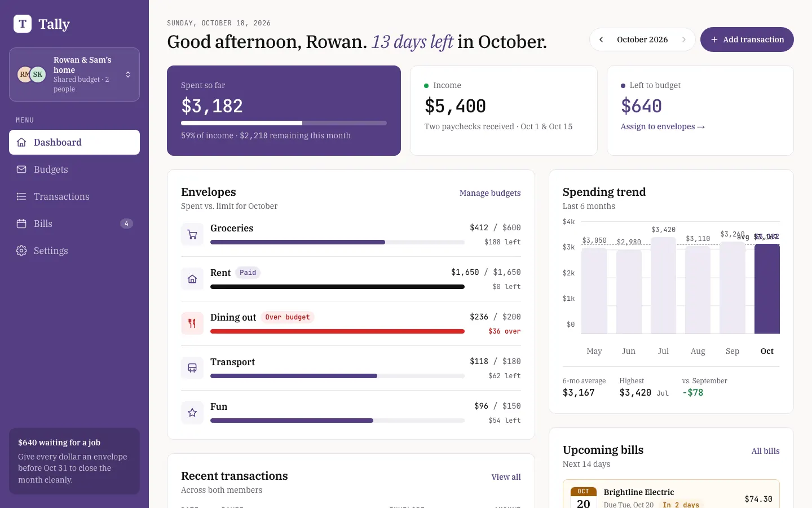Image resolution: width=812 pixels, height=508 pixels.
Task: Expand the Rowan & Sam's home switcher
Action: (x=74, y=75)
